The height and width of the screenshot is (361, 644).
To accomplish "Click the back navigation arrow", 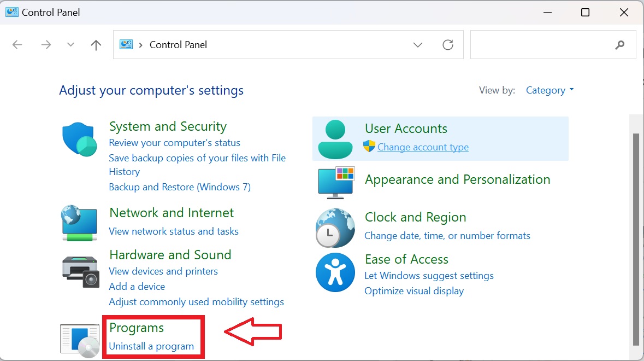I will pos(17,45).
